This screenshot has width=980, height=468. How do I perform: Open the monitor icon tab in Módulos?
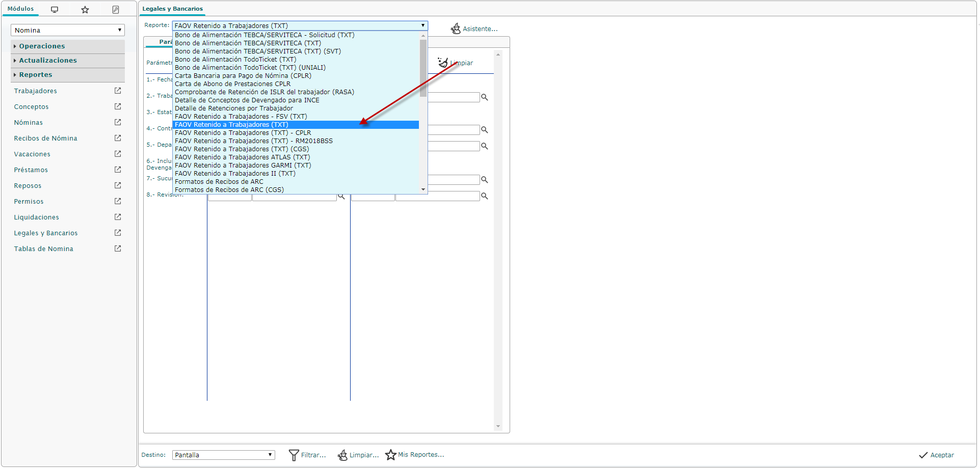pyautogui.click(x=55, y=10)
